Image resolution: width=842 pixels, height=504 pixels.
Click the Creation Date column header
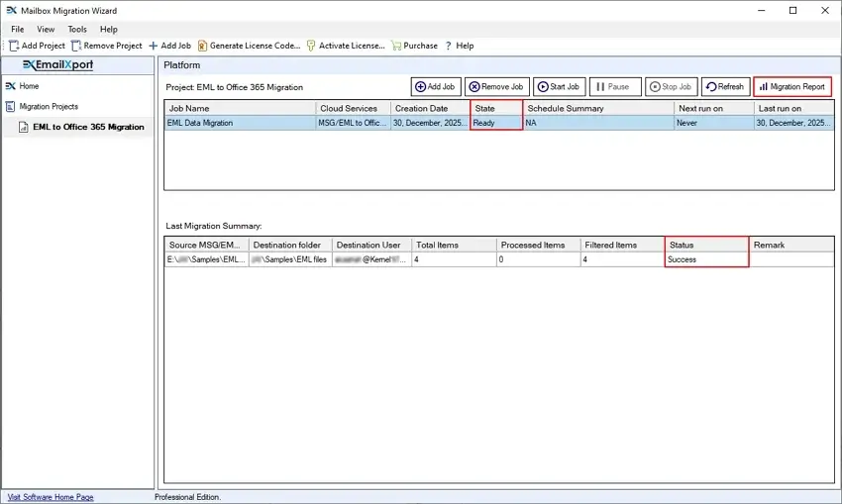point(430,108)
